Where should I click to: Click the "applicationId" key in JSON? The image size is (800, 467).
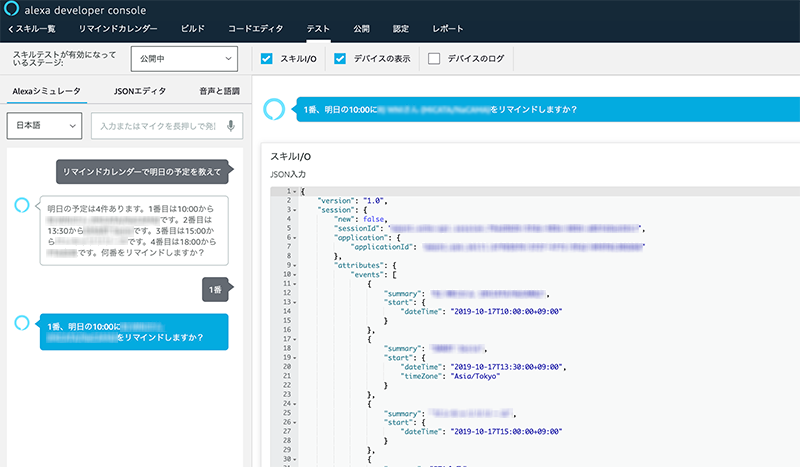pos(384,247)
